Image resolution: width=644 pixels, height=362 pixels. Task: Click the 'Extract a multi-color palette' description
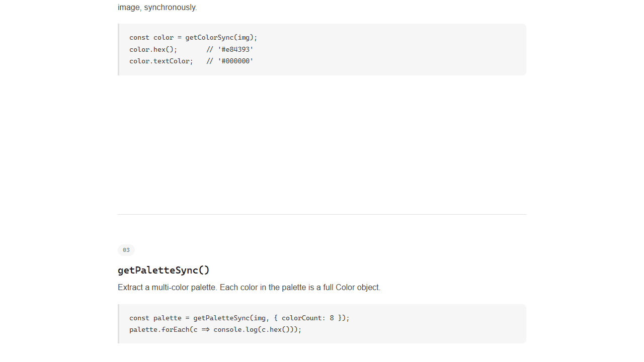249,288
